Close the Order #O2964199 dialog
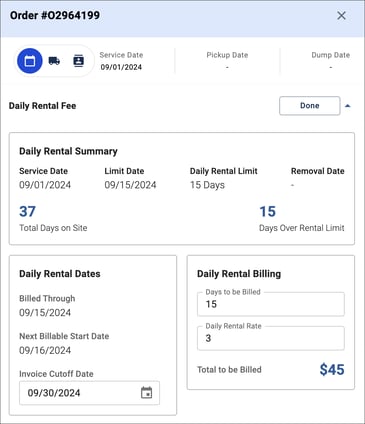Screen dimensions: 365x424 coord(341,15)
